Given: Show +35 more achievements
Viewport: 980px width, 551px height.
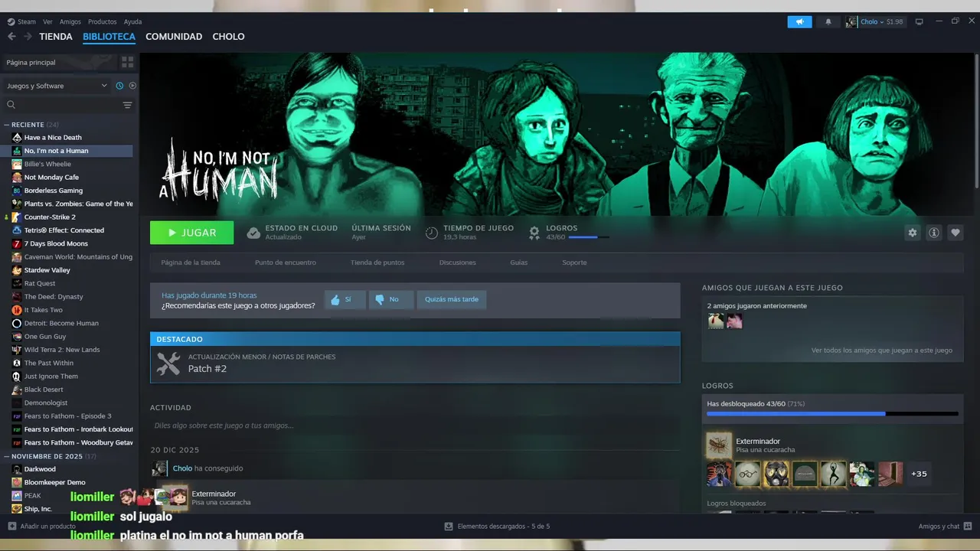Looking at the screenshot, I should (x=919, y=474).
